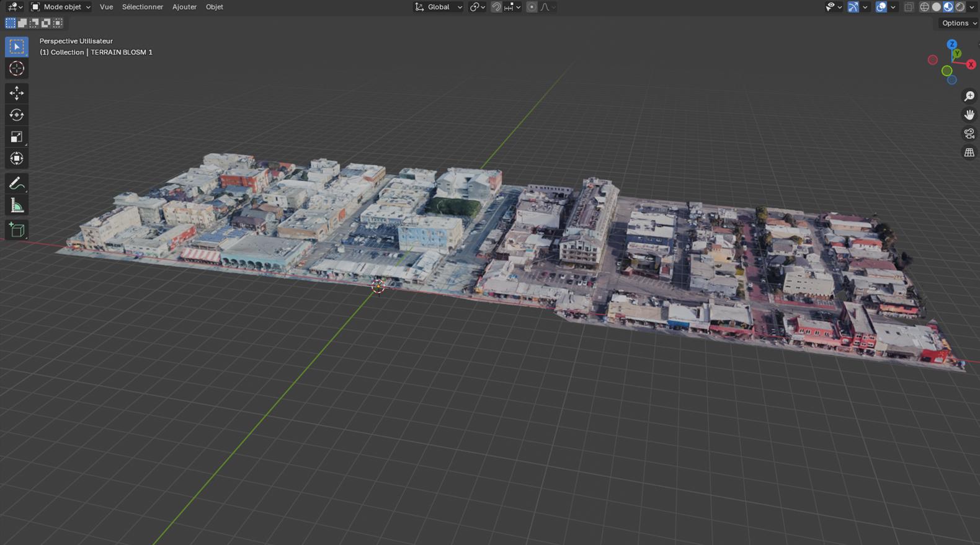Open proportional falloff dropdown
The width and height of the screenshot is (980, 545).
(548, 7)
